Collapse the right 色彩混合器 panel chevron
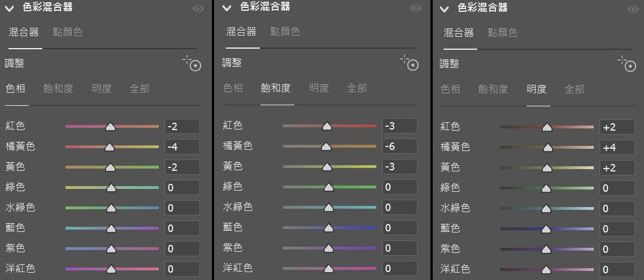Screen dimensions: 644x280 click(x=444, y=9)
